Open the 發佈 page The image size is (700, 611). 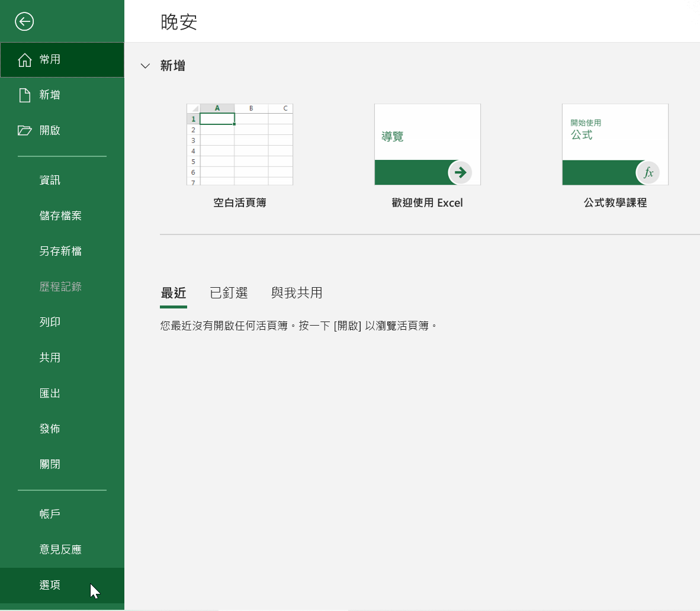(x=62, y=429)
